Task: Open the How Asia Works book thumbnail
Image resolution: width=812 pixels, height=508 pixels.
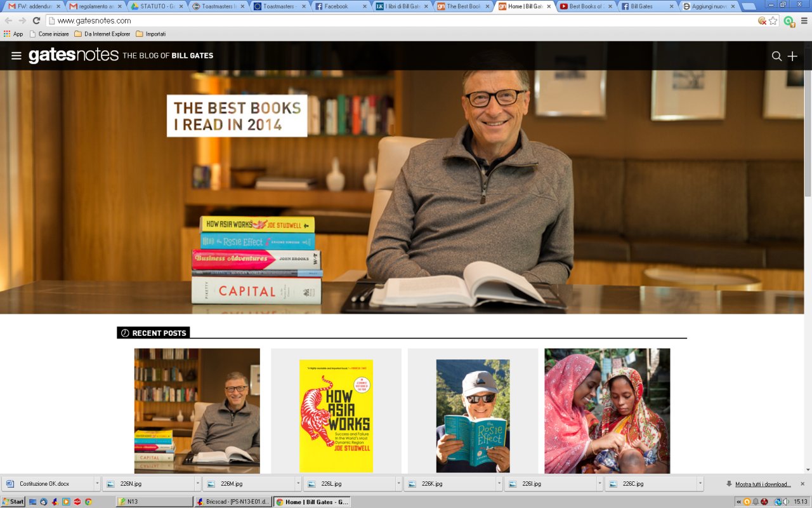Action: coord(336,416)
